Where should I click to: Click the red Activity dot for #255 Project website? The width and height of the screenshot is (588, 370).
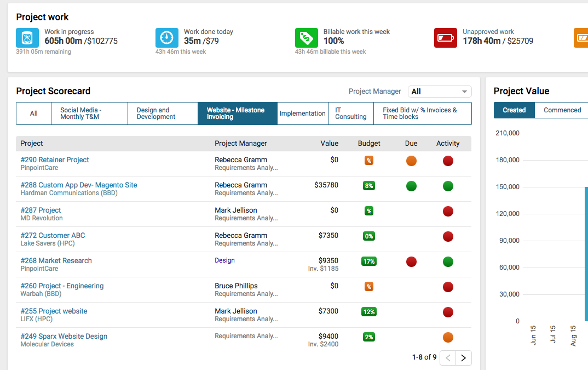448,312
